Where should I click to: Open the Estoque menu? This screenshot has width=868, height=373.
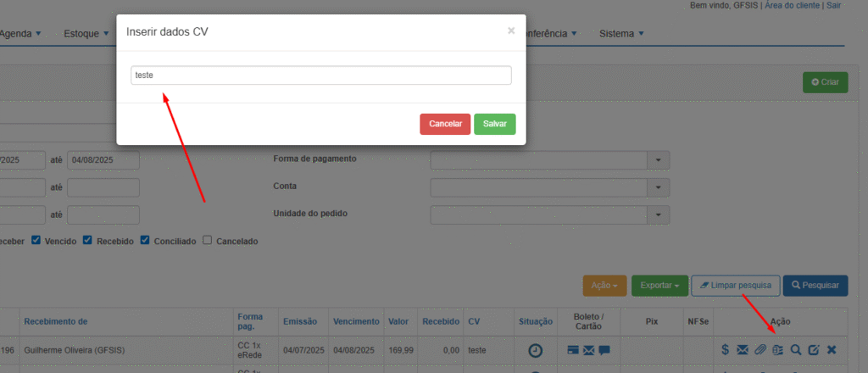[86, 34]
